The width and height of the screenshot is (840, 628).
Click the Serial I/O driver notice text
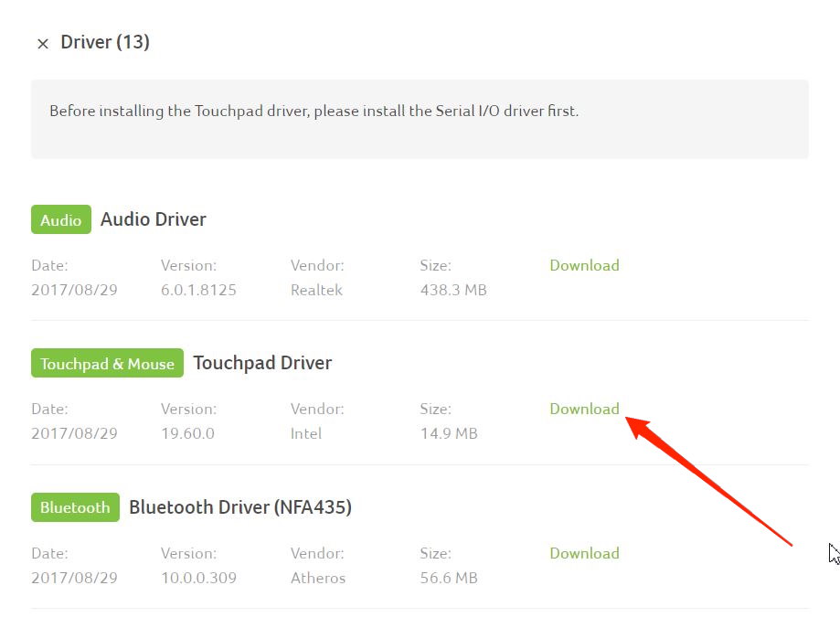point(314,111)
